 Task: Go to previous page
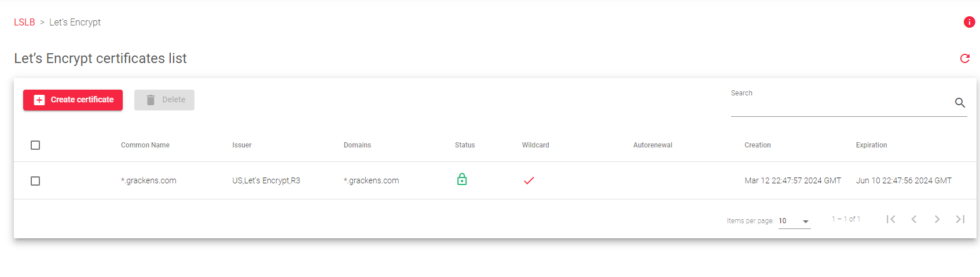click(x=914, y=219)
